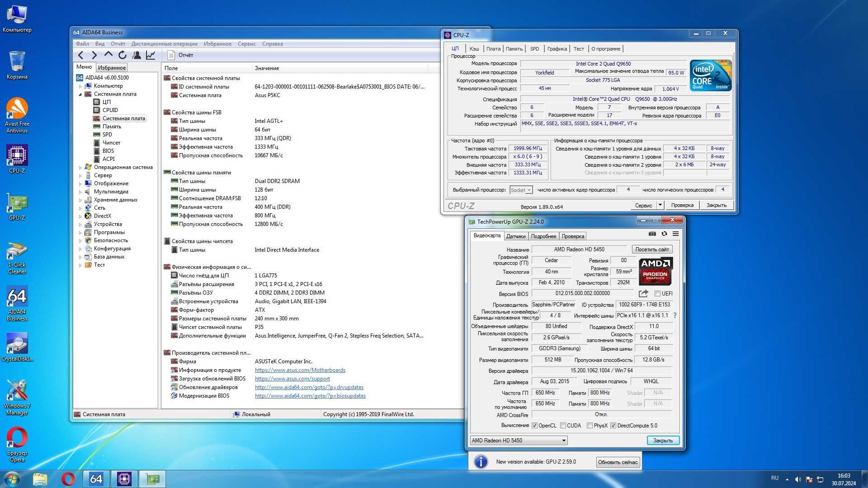
Task: Expand Безопасность tree node
Action: 80,240
